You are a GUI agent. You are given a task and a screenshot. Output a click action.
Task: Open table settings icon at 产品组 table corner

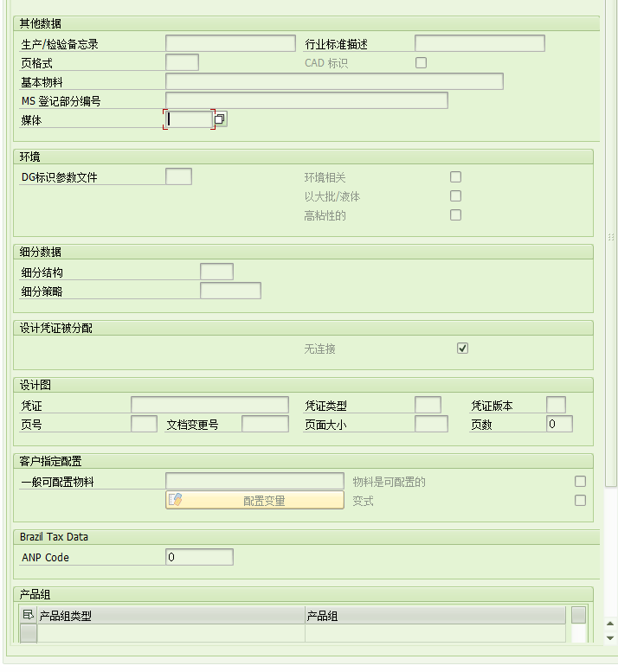point(578,615)
